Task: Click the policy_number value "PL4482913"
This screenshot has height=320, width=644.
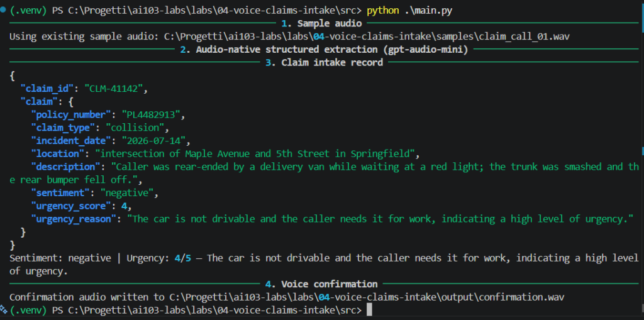Action: (x=151, y=114)
